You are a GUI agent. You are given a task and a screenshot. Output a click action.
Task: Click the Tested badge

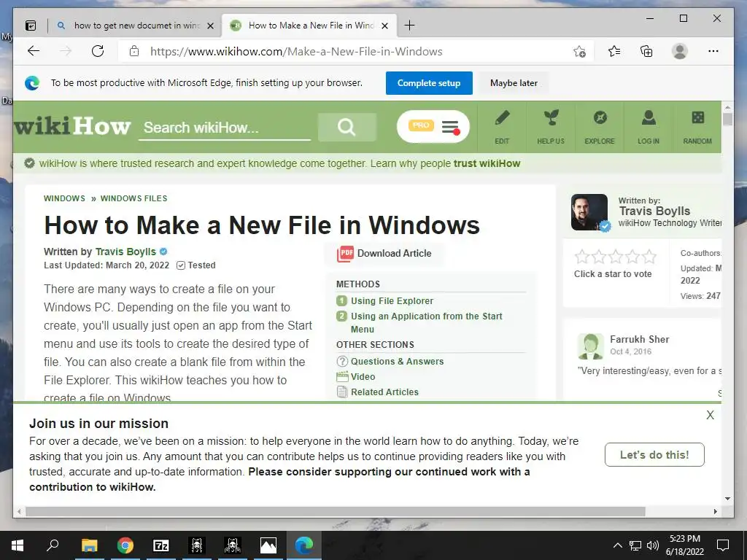[x=196, y=265]
